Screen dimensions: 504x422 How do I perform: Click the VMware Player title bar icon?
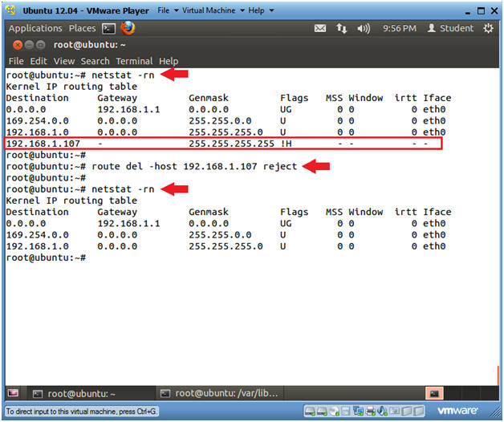tap(10, 10)
